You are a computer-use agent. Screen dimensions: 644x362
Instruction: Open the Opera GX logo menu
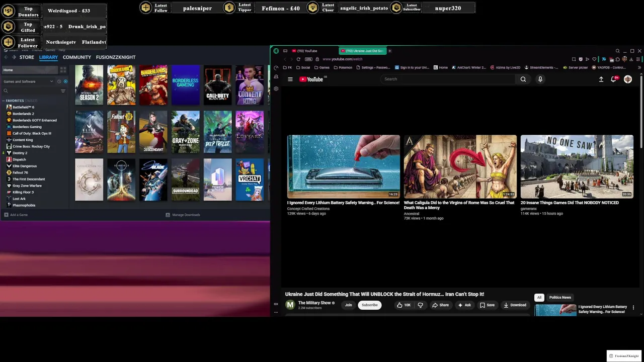276,51
